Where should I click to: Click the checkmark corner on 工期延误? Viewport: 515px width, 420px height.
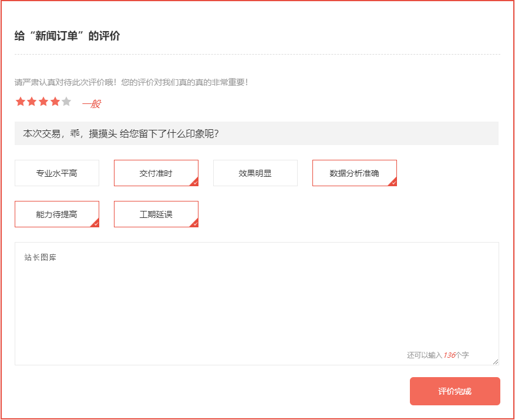[x=194, y=224]
